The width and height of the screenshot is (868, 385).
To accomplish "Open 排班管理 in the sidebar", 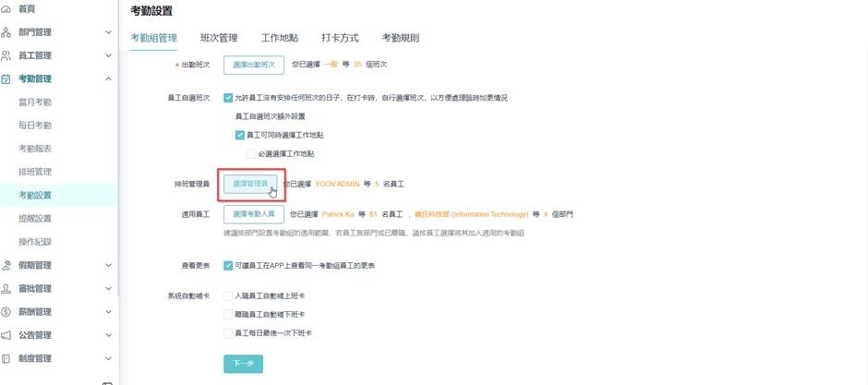I will tap(35, 172).
